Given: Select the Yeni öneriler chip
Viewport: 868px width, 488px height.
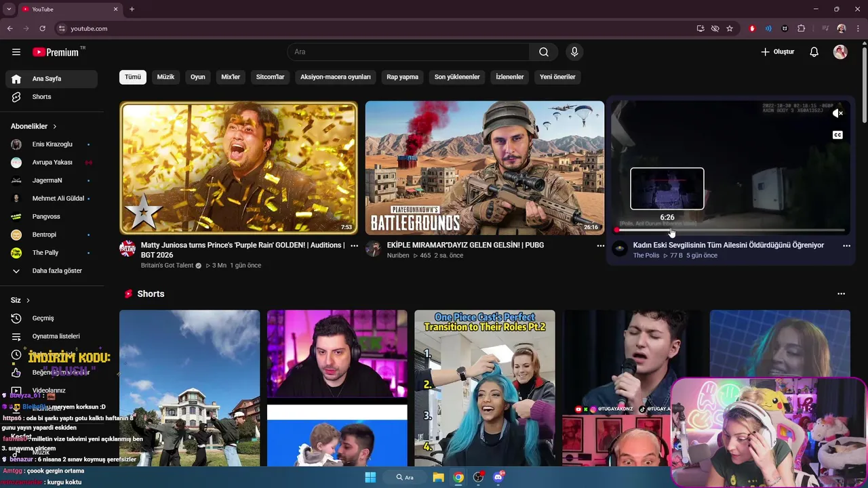Looking at the screenshot, I should point(557,77).
